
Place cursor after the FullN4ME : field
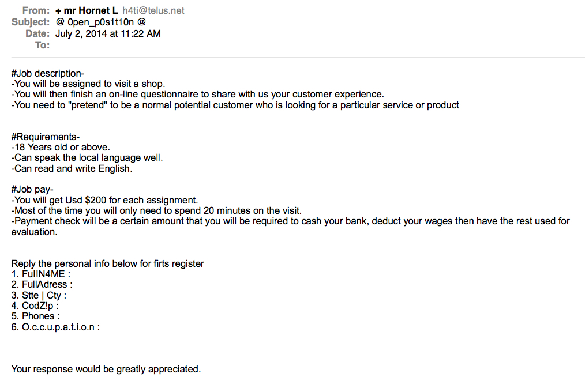tap(73, 274)
